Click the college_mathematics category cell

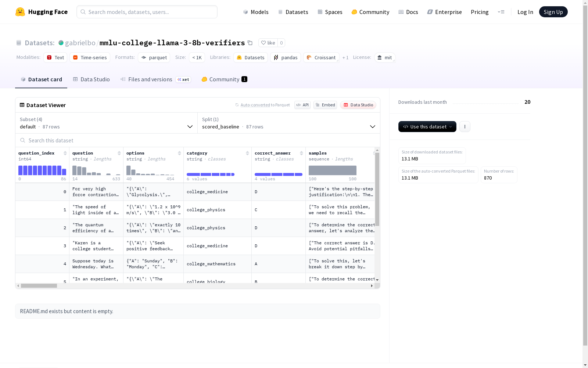pos(218,264)
